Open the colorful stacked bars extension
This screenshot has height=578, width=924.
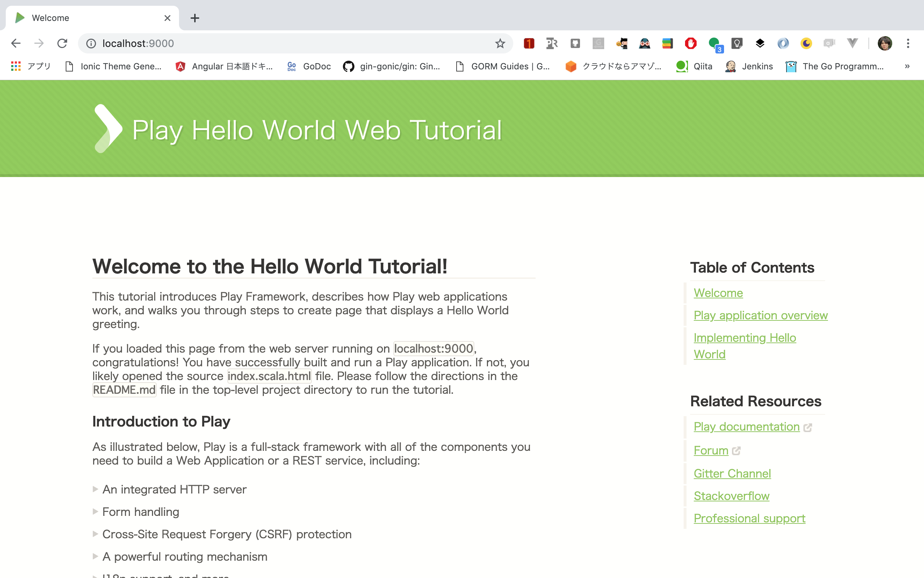coord(667,44)
